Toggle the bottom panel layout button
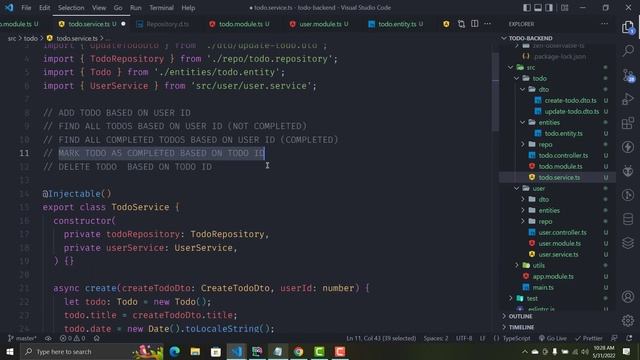Image resolution: width=640 pixels, height=360 pixels. click(538, 8)
